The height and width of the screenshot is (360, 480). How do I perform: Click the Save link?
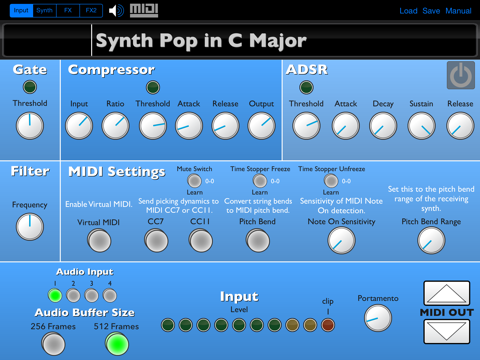click(431, 11)
